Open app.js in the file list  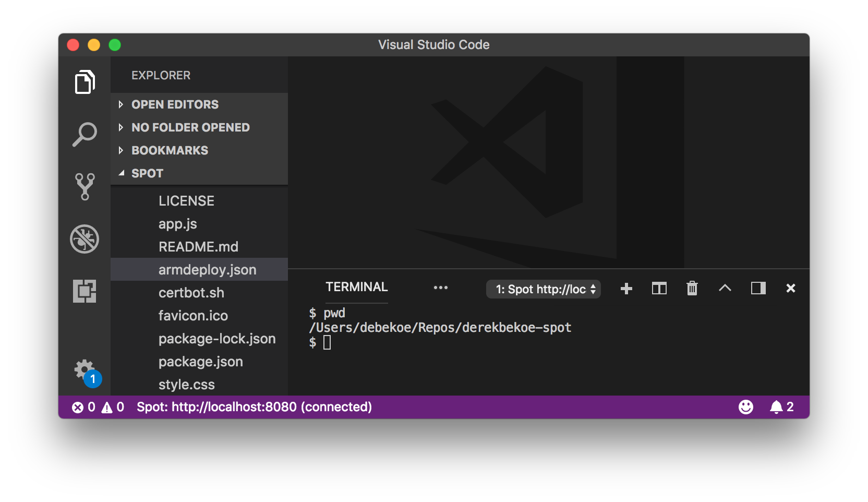coord(199,224)
